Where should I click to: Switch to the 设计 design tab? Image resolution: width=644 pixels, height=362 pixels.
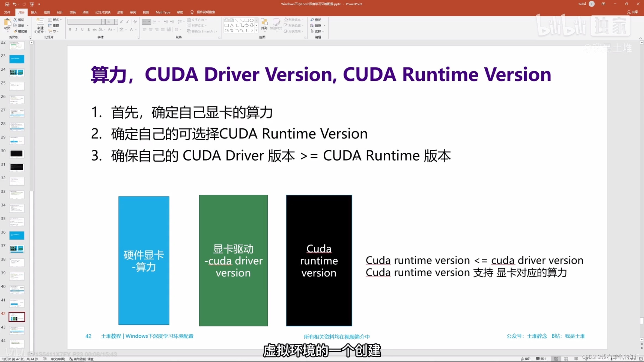(x=60, y=12)
